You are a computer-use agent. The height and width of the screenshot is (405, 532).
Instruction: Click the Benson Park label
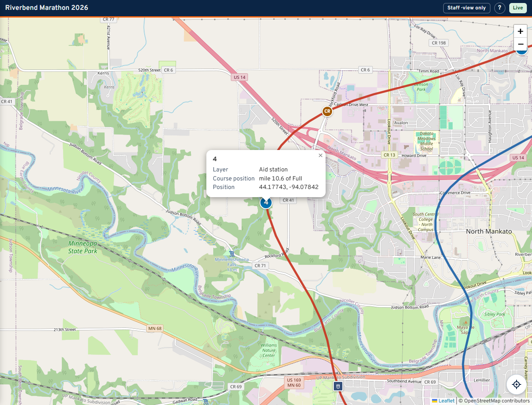coord(421,87)
